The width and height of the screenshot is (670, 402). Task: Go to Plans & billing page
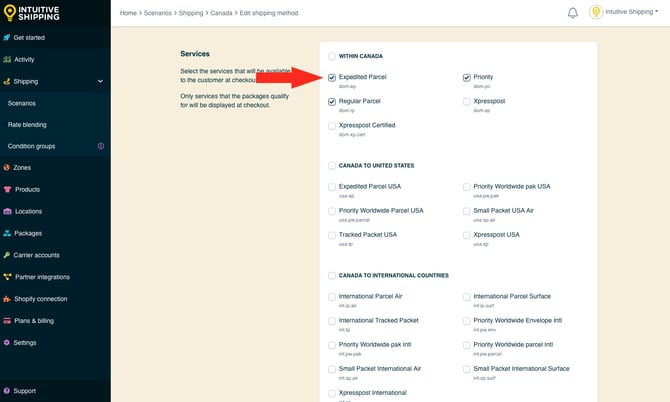tap(34, 320)
